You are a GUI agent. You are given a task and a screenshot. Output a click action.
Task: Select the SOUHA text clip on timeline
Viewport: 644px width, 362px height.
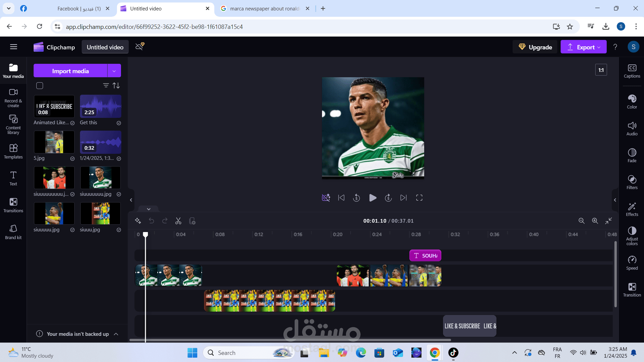425,256
